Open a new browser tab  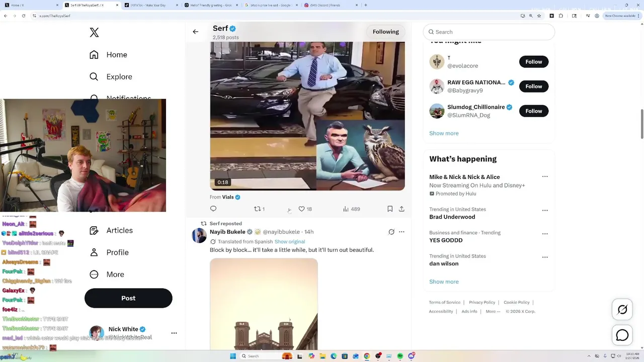click(x=366, y=5)
